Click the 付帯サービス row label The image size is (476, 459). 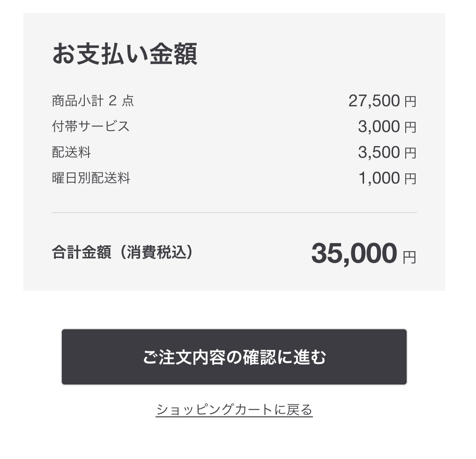point(91,126)
